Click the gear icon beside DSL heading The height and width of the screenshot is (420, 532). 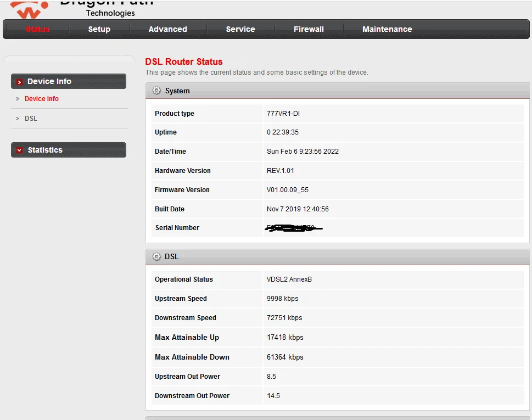(157, 256)
